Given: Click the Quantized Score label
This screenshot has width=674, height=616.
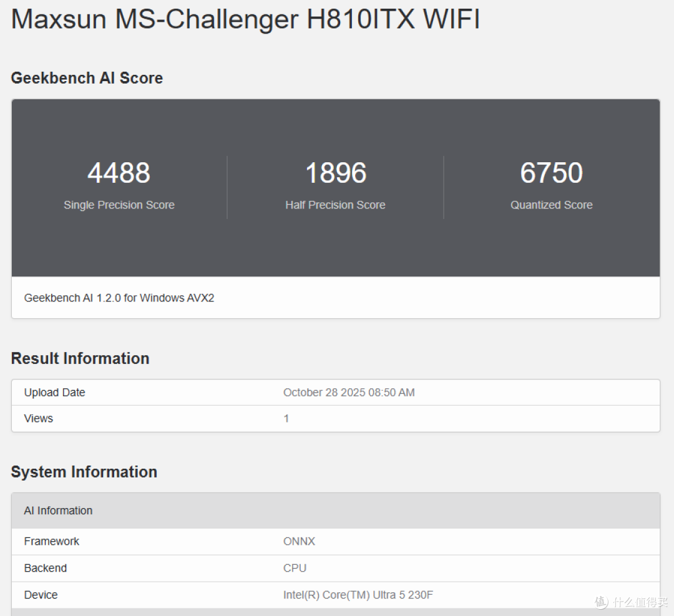Looking at the screenshot, I should pyautogui.click(x=552, y=205).
